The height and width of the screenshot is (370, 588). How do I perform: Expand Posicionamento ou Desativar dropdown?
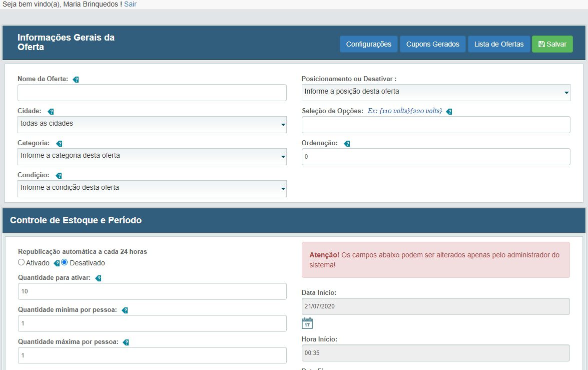point(436,93)
